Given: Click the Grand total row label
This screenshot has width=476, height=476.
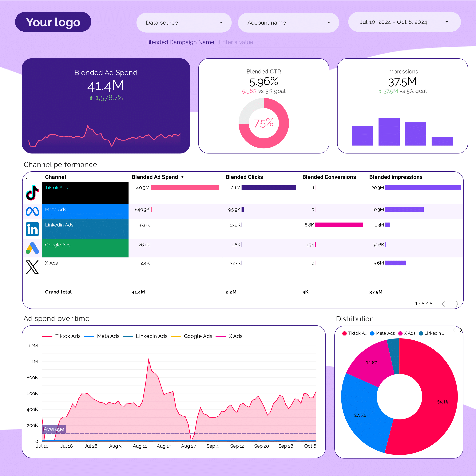Looking at the screenshot, I should [x=58, y=292].
